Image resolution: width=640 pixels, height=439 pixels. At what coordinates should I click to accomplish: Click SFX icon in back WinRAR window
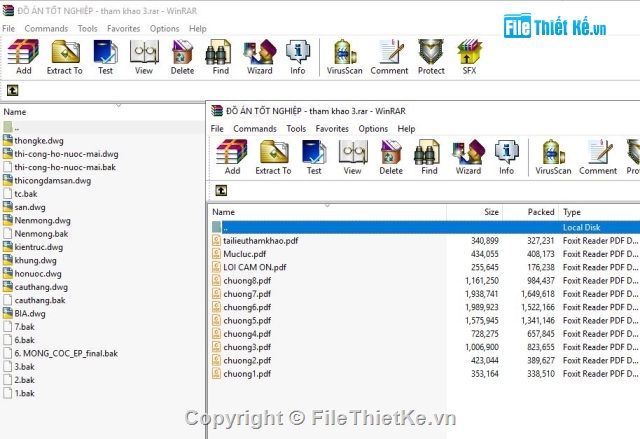[x=469, y=57]
